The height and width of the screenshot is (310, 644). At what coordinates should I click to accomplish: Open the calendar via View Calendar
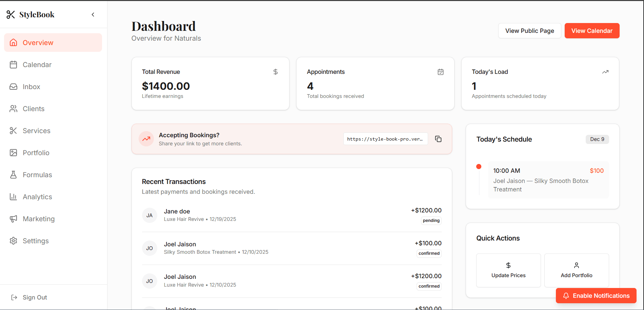(x=592, y=30)
